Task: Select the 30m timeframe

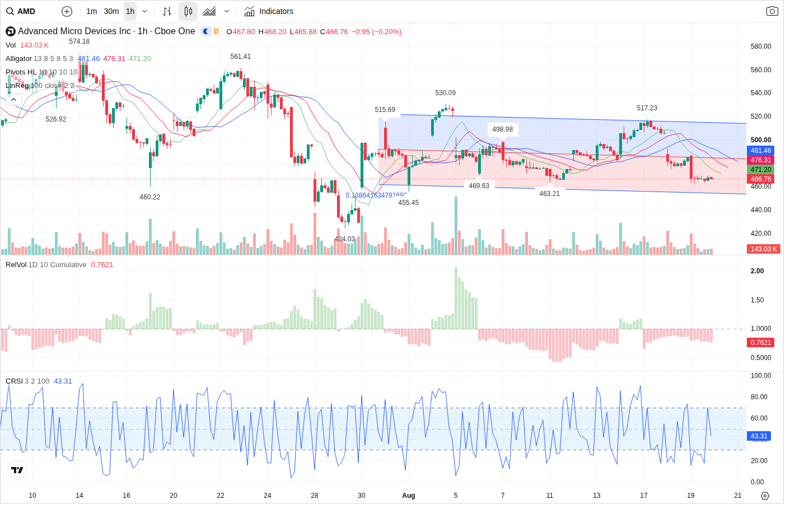Action: 111,11
